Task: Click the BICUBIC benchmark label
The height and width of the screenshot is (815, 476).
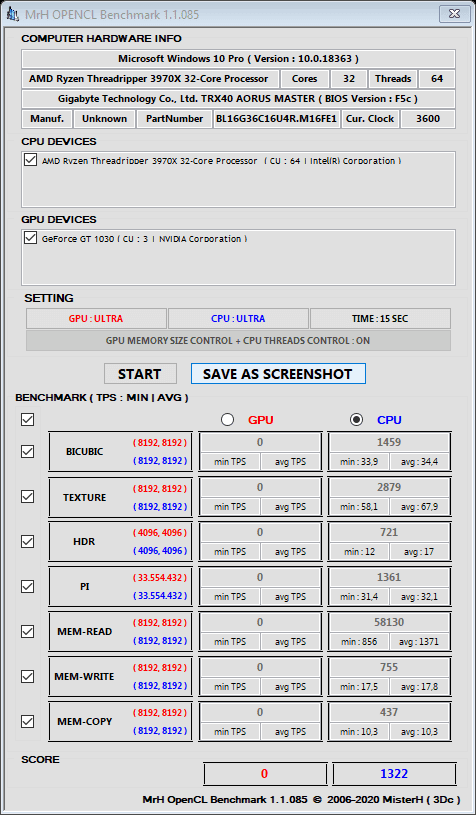Action: coord(85,452)
